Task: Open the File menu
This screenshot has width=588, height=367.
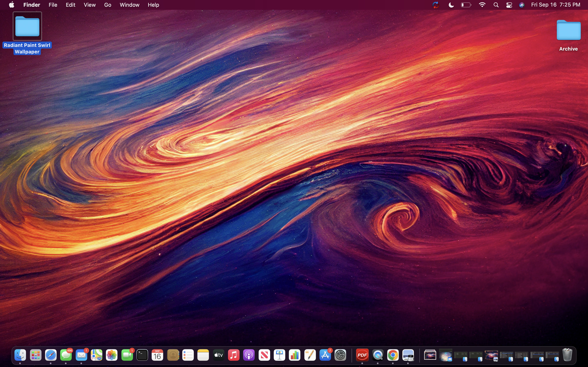Action: point(52,5)
